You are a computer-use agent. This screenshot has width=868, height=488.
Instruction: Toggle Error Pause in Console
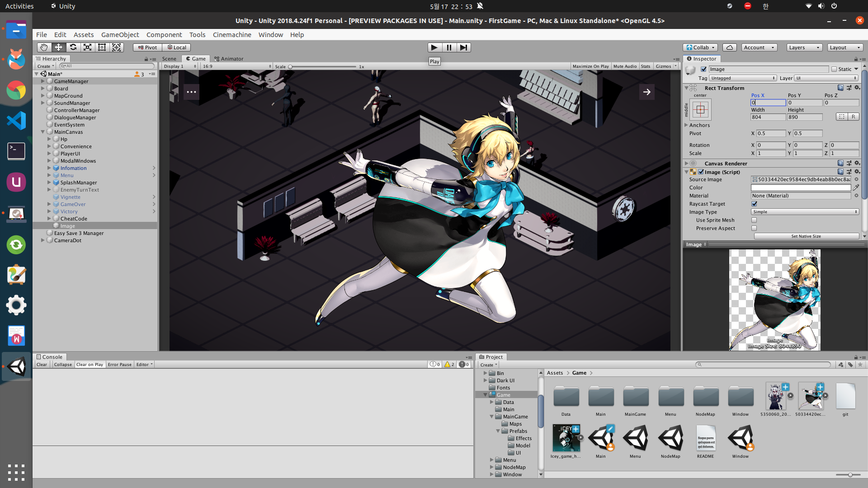click(x=119, y=365)
